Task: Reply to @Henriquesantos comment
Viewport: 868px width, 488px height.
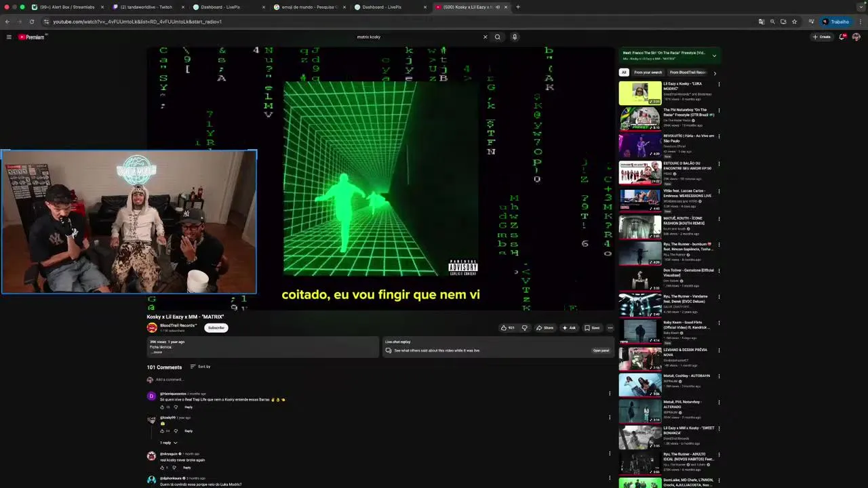Action: click(189, 407)
